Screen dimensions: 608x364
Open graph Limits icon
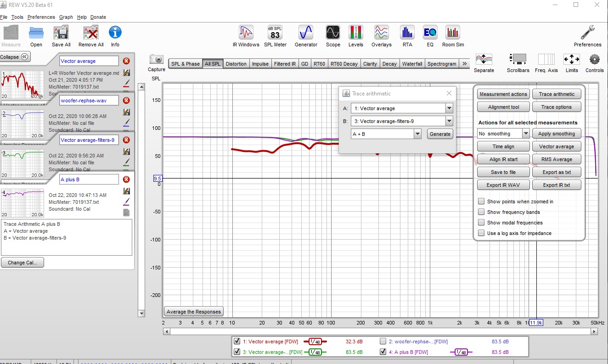(572, 60)
